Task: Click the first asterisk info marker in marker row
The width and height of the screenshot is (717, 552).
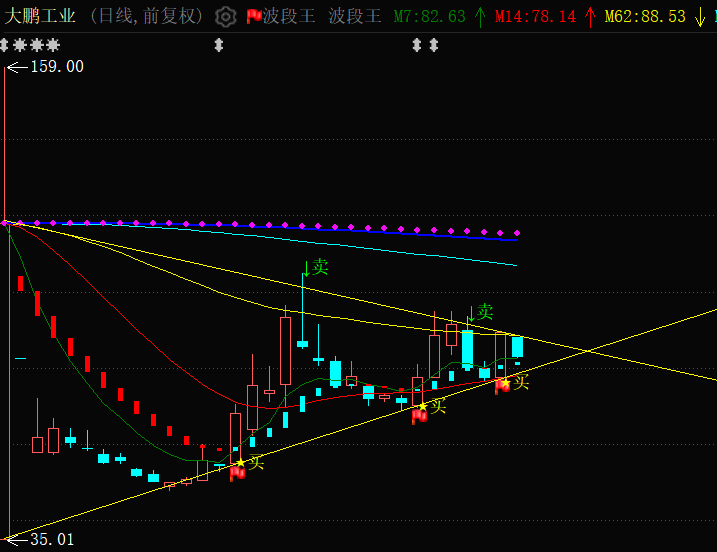Action: pos(20,45)
